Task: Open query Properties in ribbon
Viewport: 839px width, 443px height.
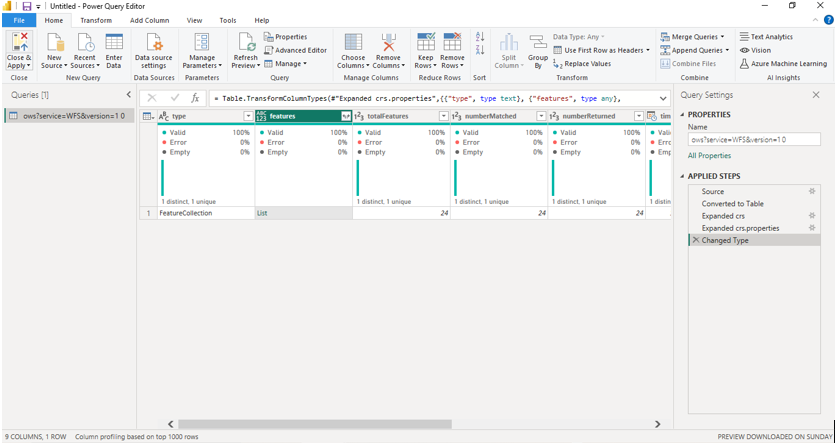Action: (285, 37)
